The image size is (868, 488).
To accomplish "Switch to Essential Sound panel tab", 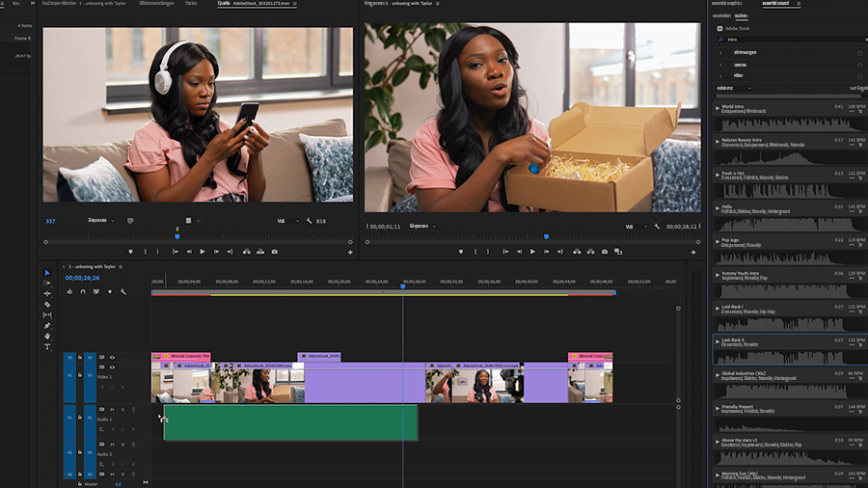I will [775, 3].
